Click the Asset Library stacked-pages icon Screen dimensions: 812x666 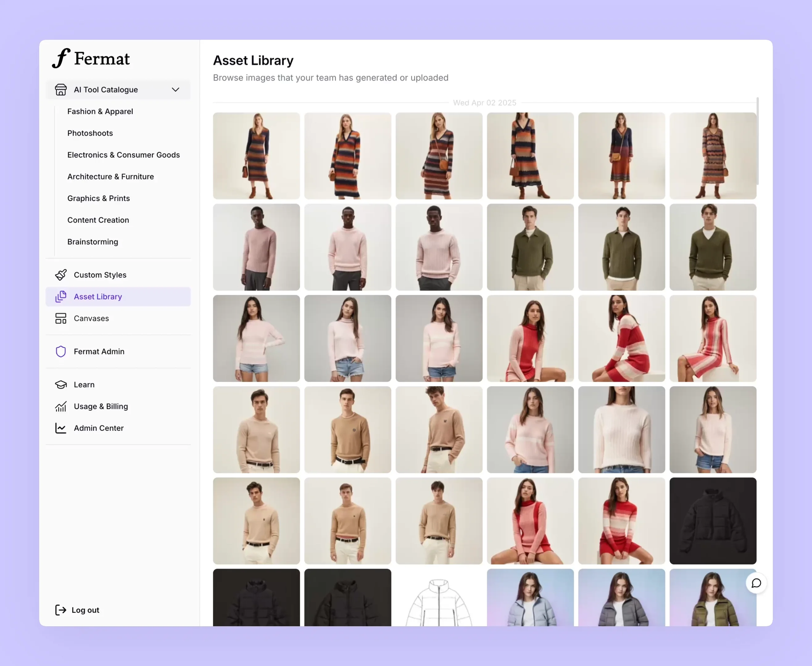[x=61, y=297]
